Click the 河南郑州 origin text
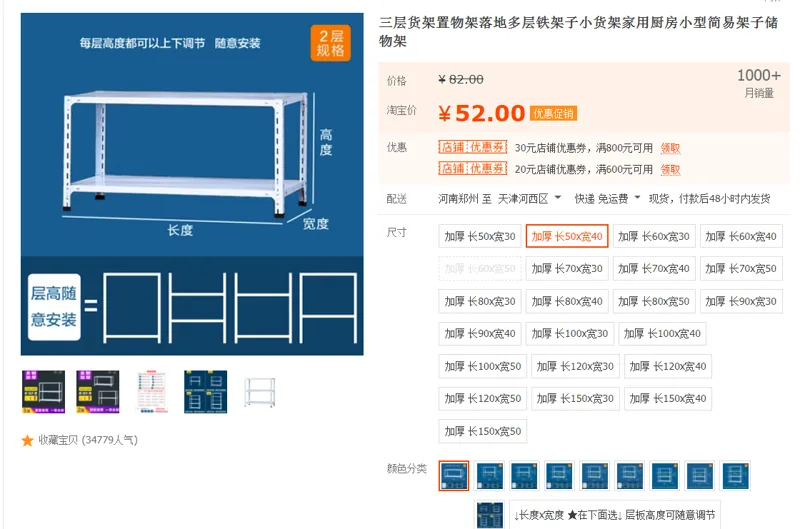The image size is (800, 529). pos(458,198)
